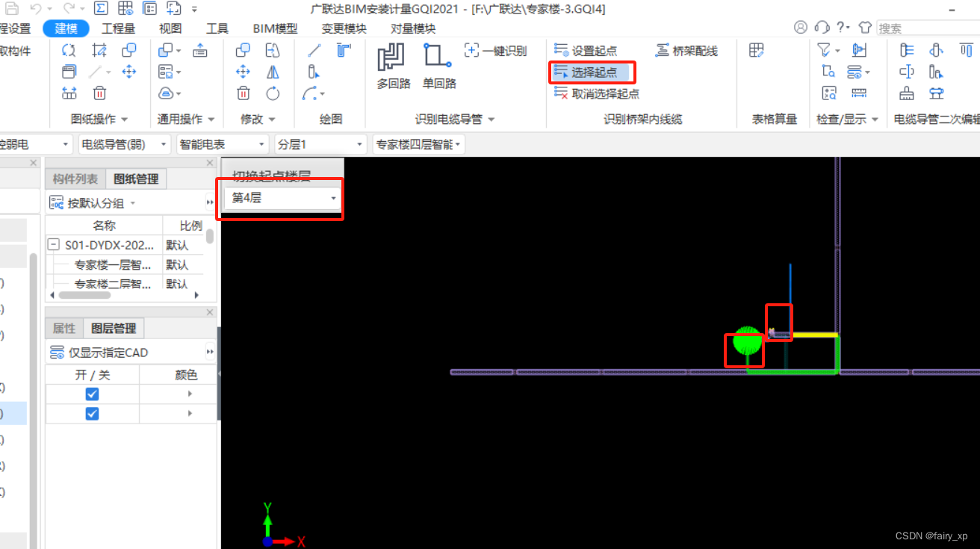Click the headset support icon
This screenshot has height=549, width=980.
click(822, 27)
